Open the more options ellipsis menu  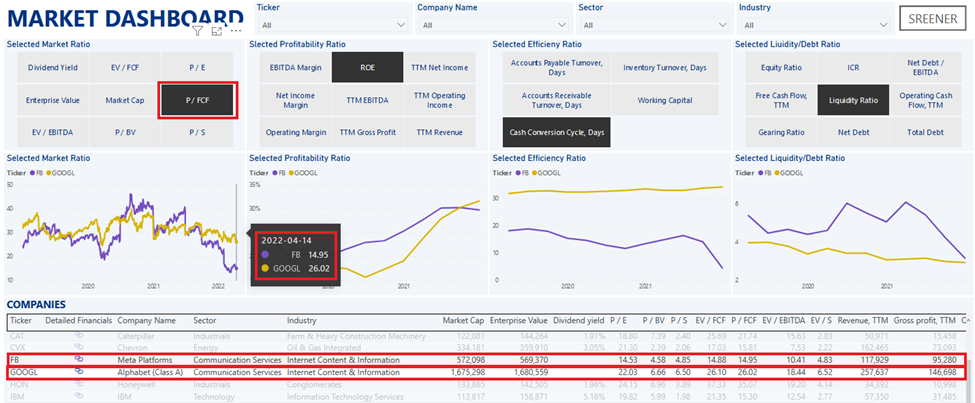point(236,32)
